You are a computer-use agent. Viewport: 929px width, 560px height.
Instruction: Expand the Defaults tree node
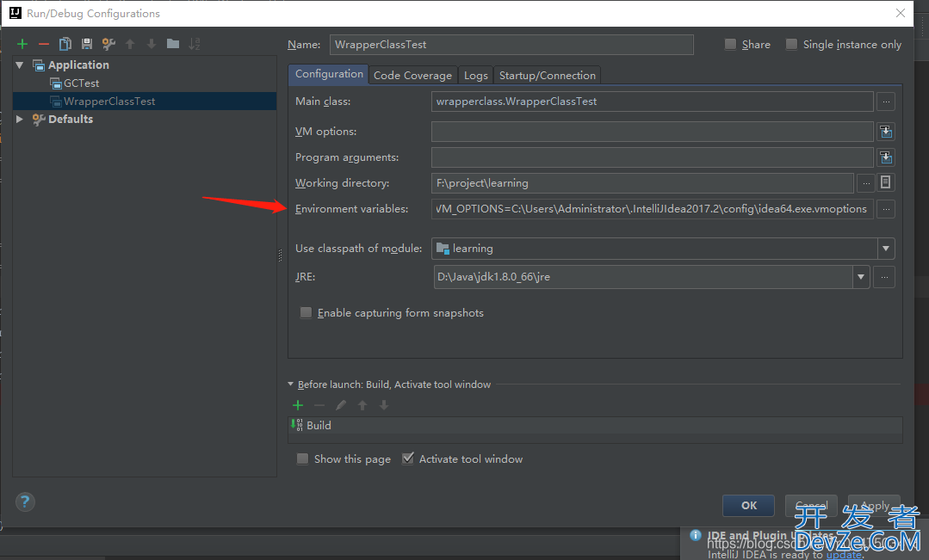[20, 119]
